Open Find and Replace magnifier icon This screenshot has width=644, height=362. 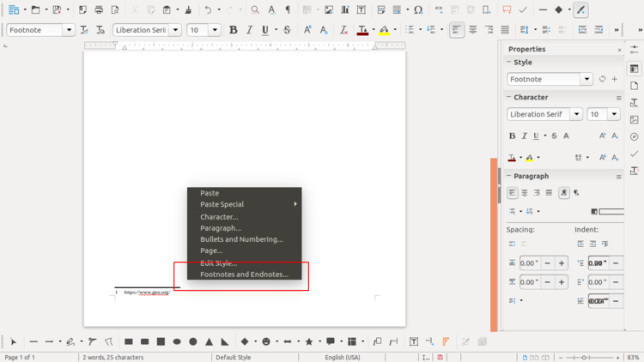255,10
